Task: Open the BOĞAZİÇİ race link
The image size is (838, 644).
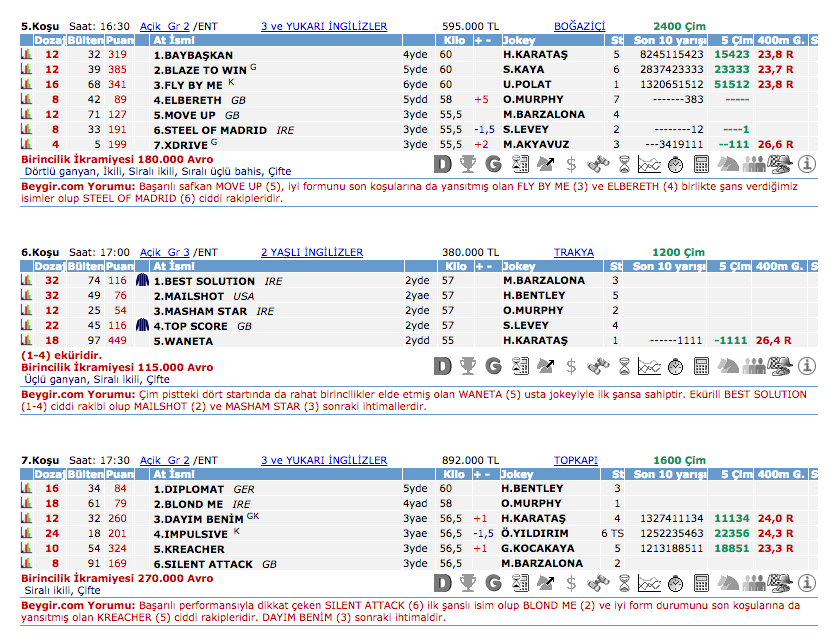Action: [579, 26]
